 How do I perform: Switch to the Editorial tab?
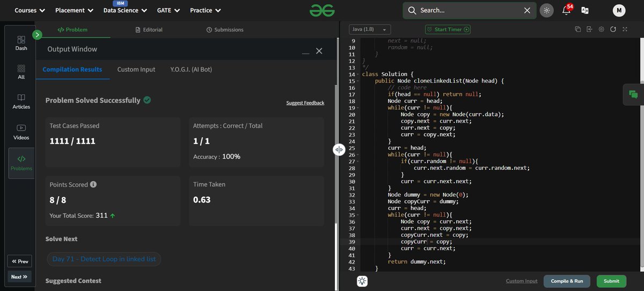point(149,29)
